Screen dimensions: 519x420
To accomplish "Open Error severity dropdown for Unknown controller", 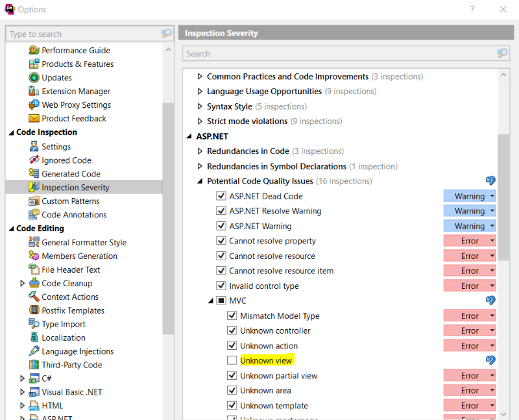I will [x=492, y=331].
